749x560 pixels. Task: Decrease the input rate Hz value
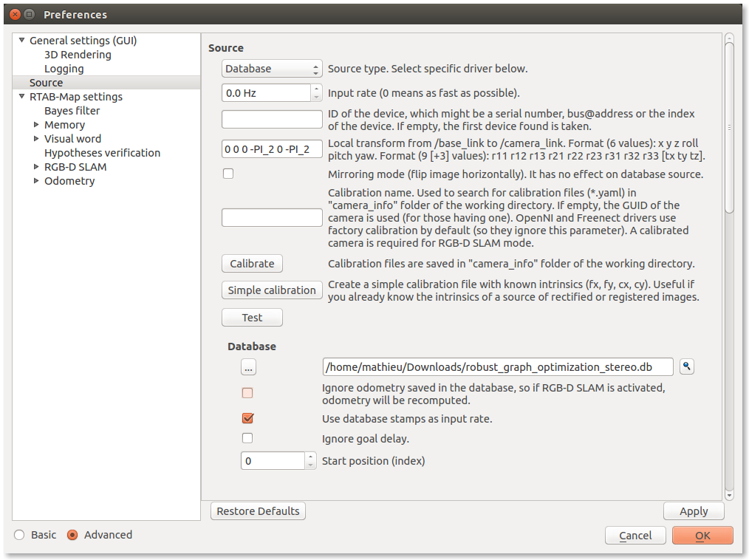point(316,97)
